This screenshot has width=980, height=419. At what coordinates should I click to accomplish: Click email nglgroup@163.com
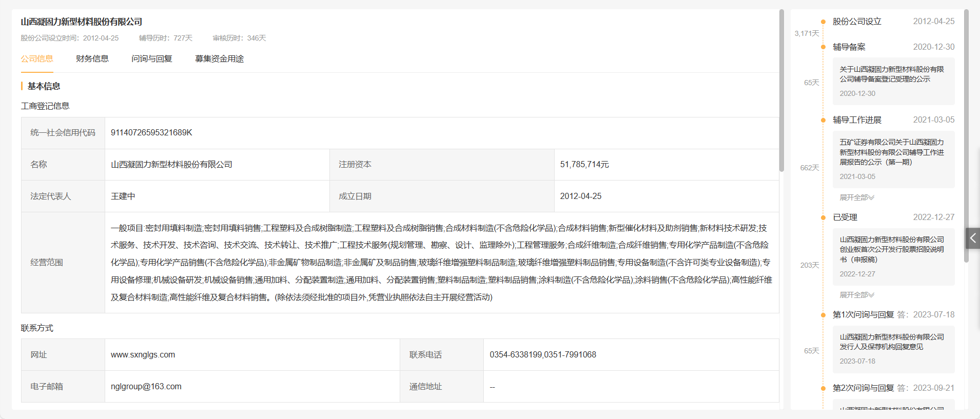tap(146, 387)
